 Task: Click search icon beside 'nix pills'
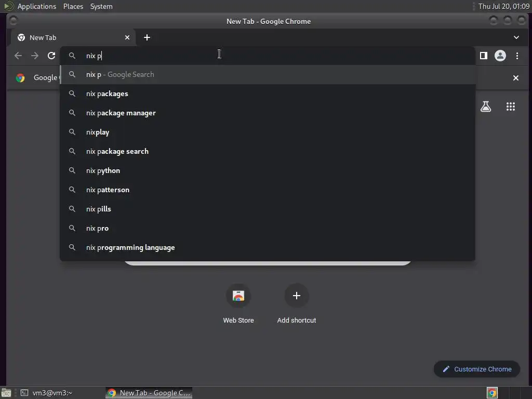[x=72, y=209]
